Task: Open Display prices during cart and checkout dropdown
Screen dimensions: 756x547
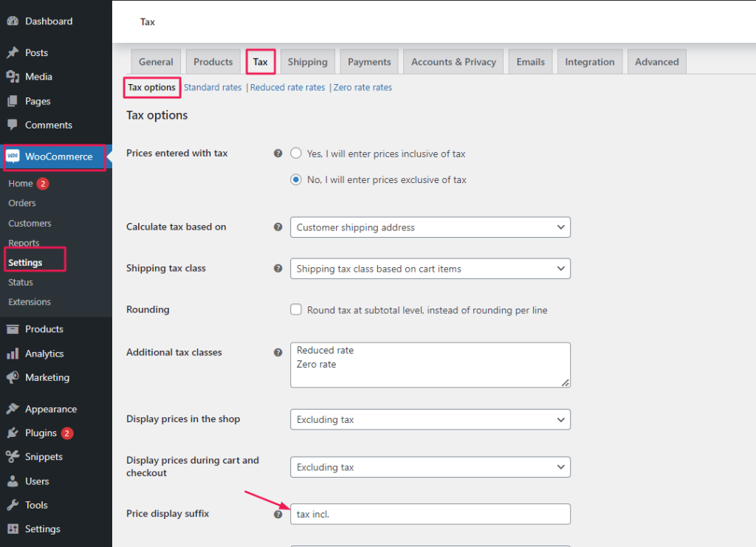Action: tap(430, 467)
